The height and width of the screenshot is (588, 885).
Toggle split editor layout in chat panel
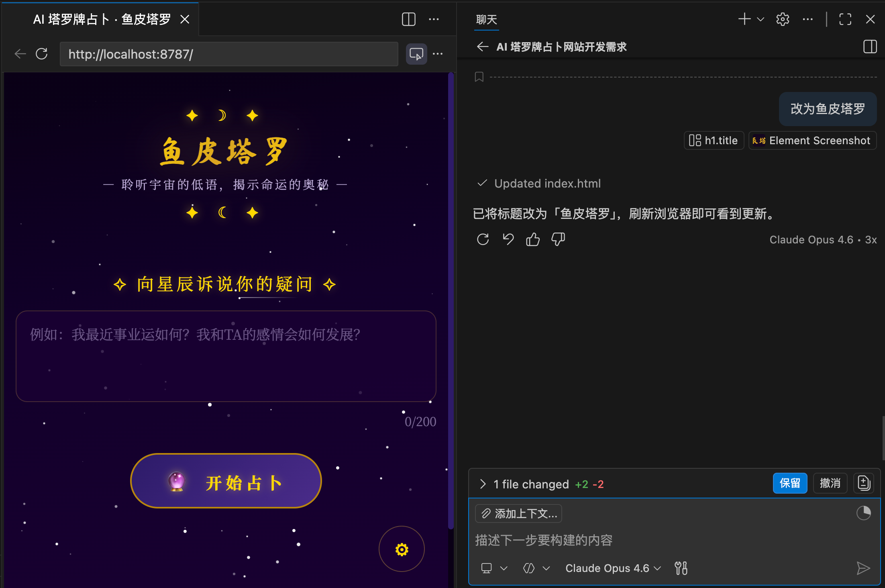869,47
